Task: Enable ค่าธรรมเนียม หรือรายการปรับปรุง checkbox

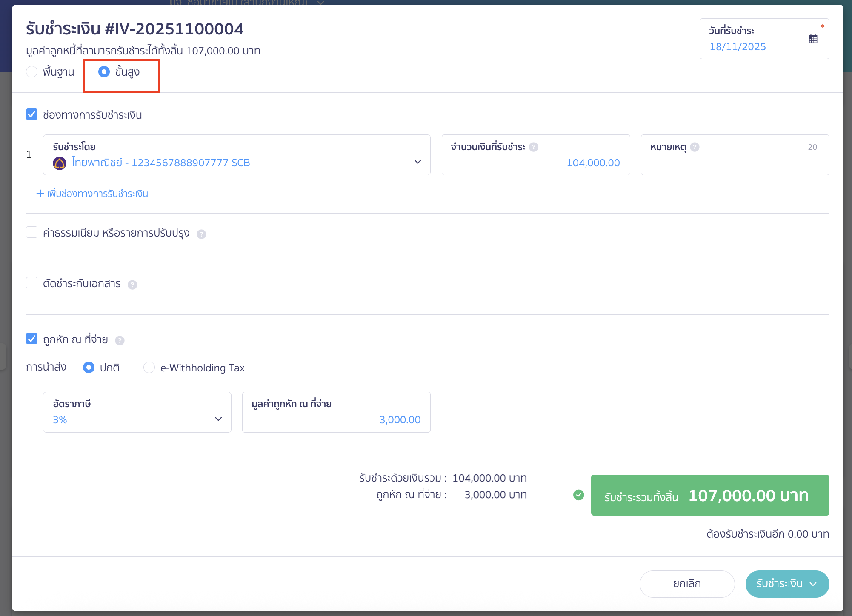Action: (x=32, y=232)
